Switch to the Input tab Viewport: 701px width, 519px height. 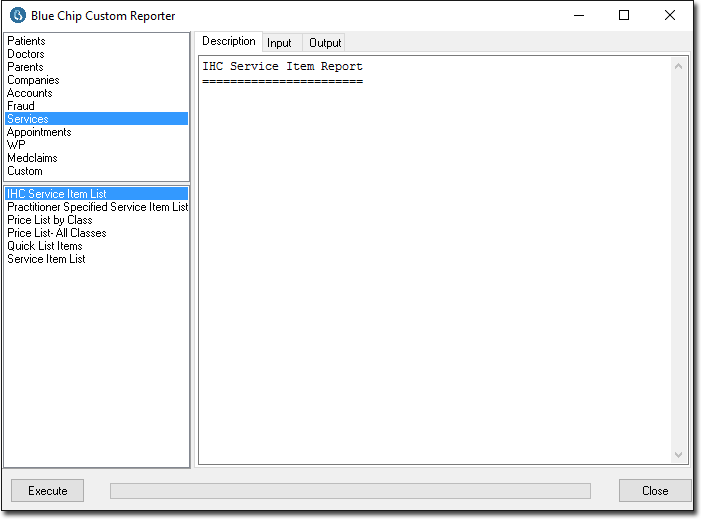[x=279, y=43]
